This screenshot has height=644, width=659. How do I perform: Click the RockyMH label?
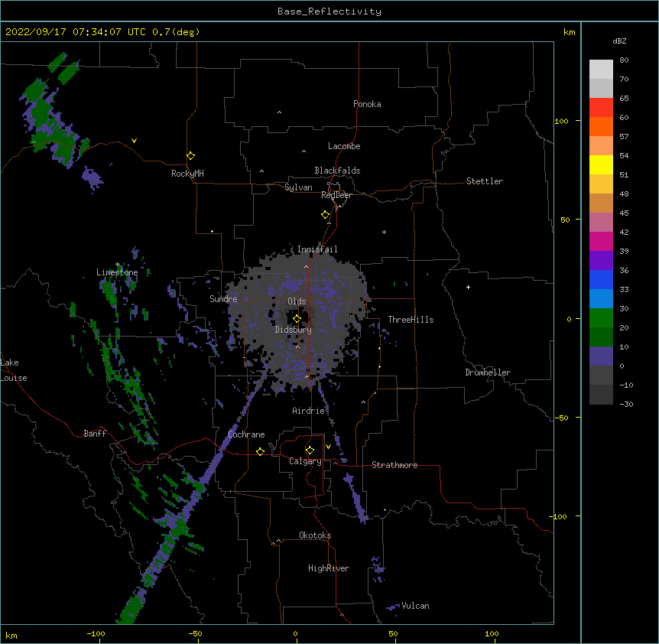(187, 174)
